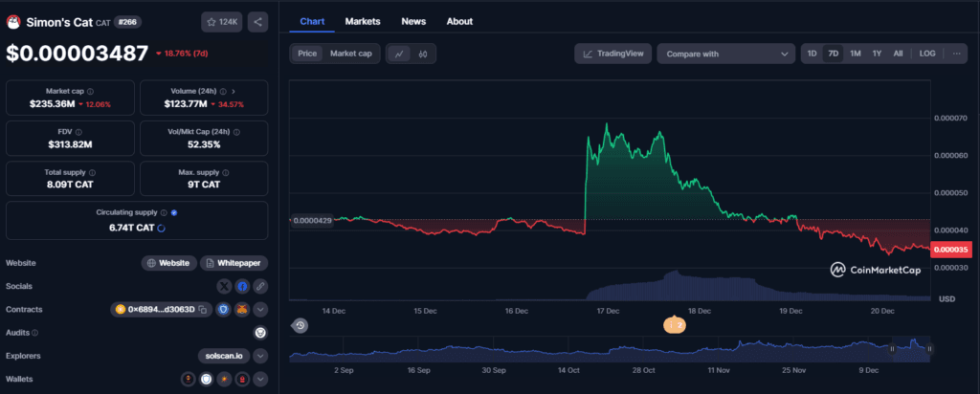980x394 pixels.
Task: Toggle the LOG scale
Action: [x=927, y=54]
